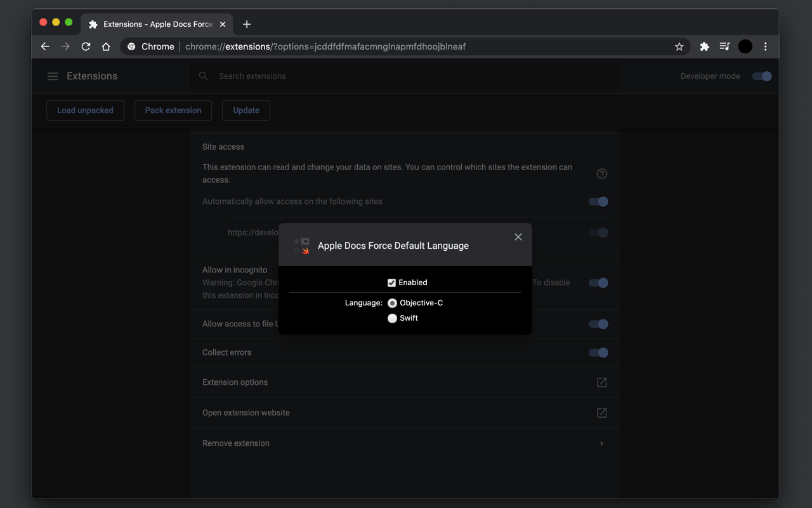This screenshot has width=812, height=508.
Task: Reload the current page
Action: click(86, 46)
